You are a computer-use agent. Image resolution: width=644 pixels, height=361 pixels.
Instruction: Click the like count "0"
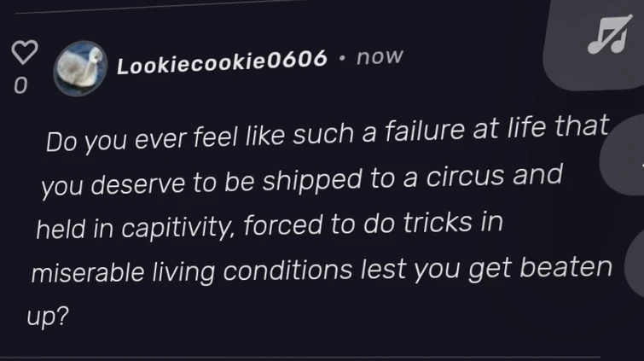[x=21, y=86]
